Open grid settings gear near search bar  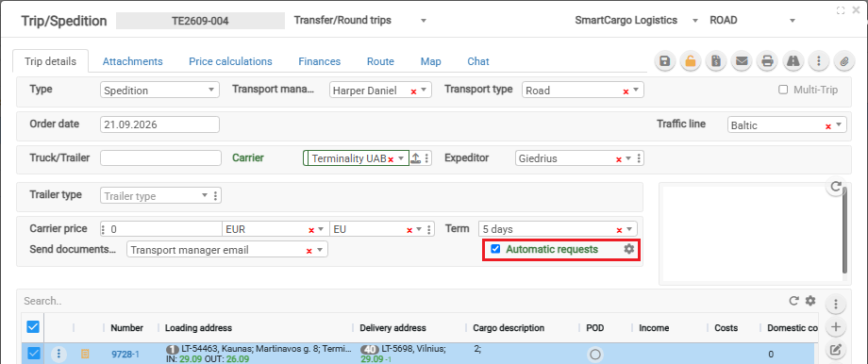[x=810, y=301]
